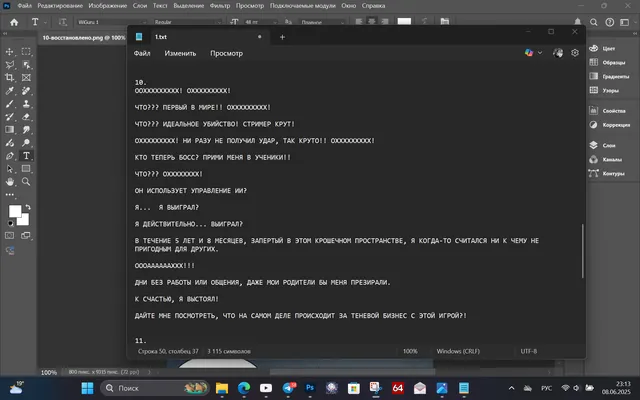
Task: Align text left in options bar
Action: tap(359, 22)
